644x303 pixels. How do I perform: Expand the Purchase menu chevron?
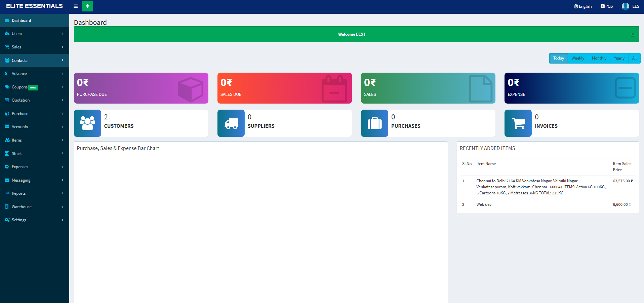[63, 114]
